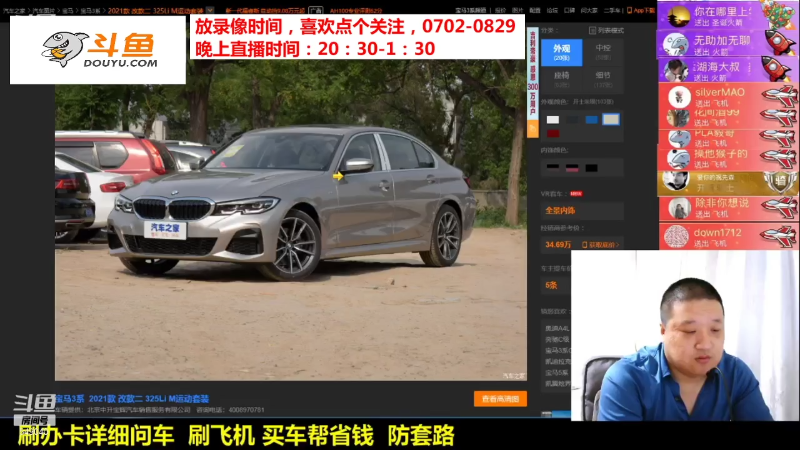Click the main BMW 3 Series photo
The height and width of the screenshot is (450, 800).
pyautogui.click(x=291, y=220)
